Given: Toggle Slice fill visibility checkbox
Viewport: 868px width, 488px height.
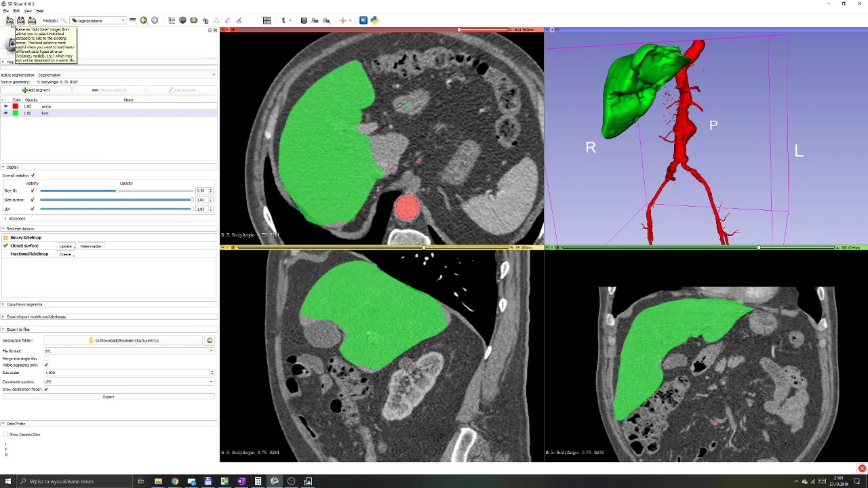Looking at the screenshot, I should click(33, 191).
